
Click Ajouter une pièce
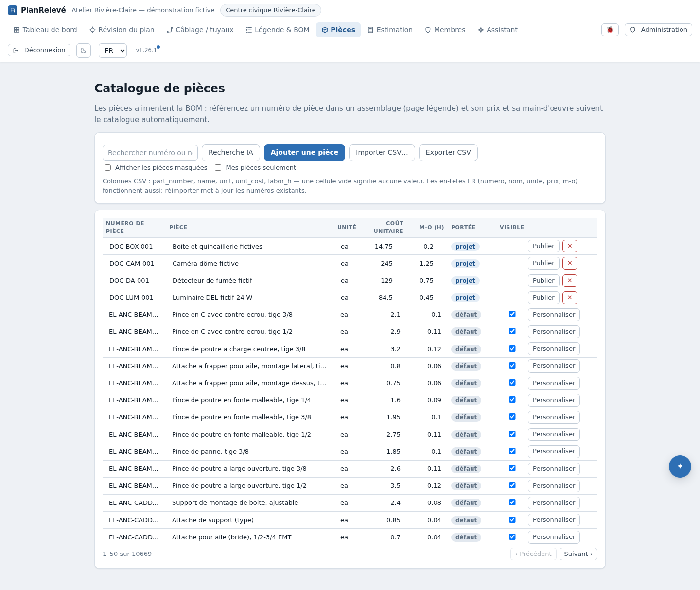tap(304, 153)
